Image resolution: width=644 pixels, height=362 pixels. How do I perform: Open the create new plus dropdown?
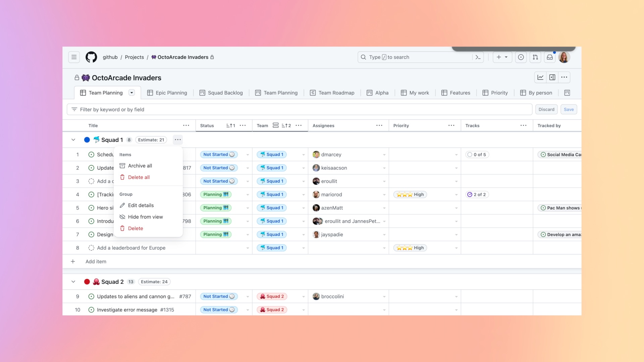pyautogui.click(x=502, y=57)
